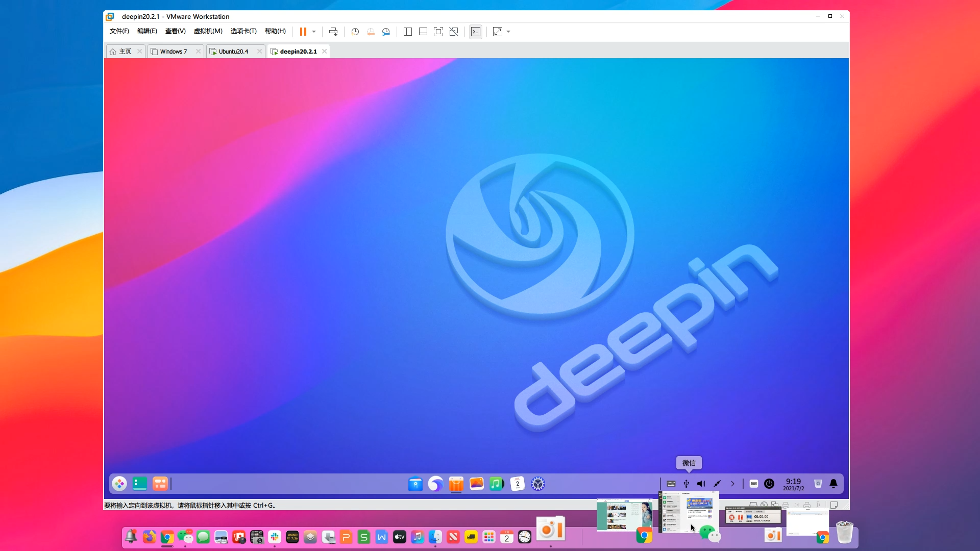The height and width of the screenshot is (551, 980).
Task: Expand the stretch guest dropdown arrow
Action: [508, 32]
